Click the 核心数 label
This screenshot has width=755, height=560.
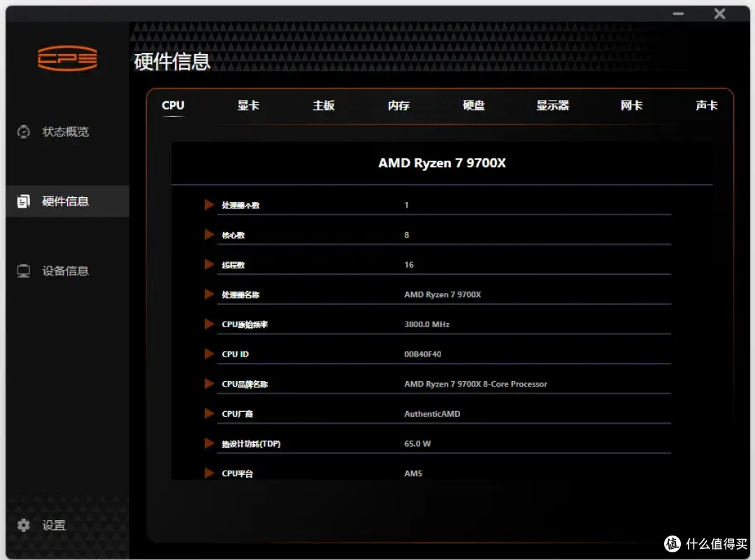tap(233, 235)
